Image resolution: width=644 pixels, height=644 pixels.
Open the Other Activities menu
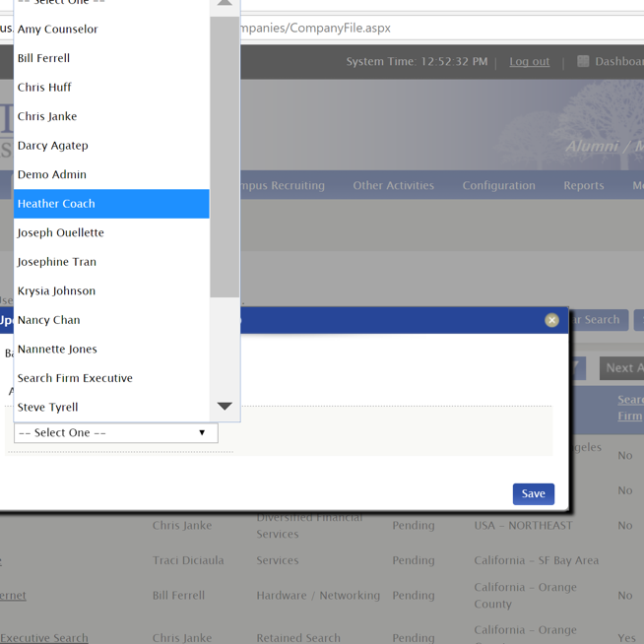point(394,186)
